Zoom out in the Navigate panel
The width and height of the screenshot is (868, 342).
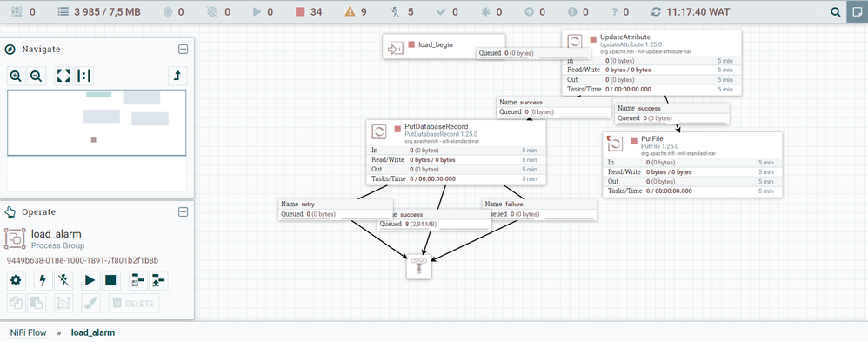36,76
